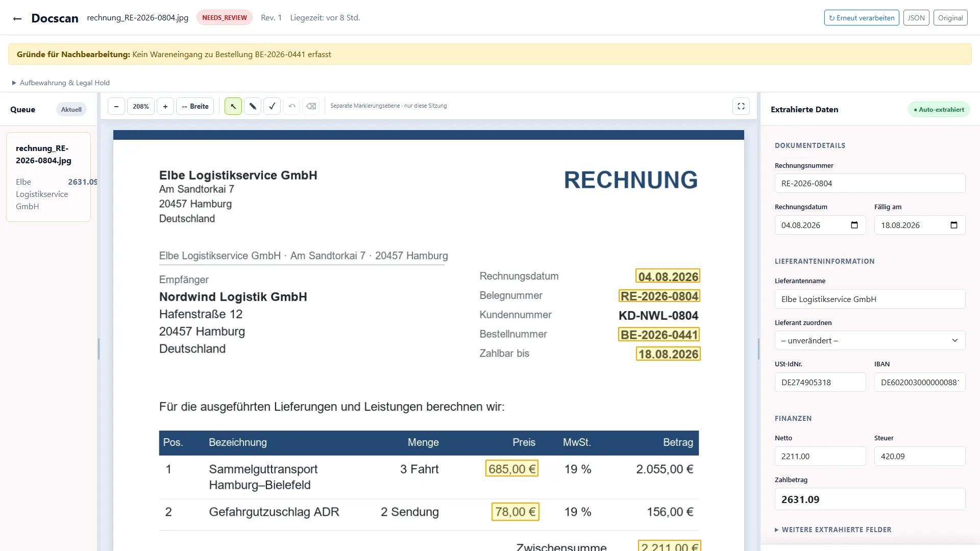Click the Betrag value 2.055,00 €

(x=665, y=469)
